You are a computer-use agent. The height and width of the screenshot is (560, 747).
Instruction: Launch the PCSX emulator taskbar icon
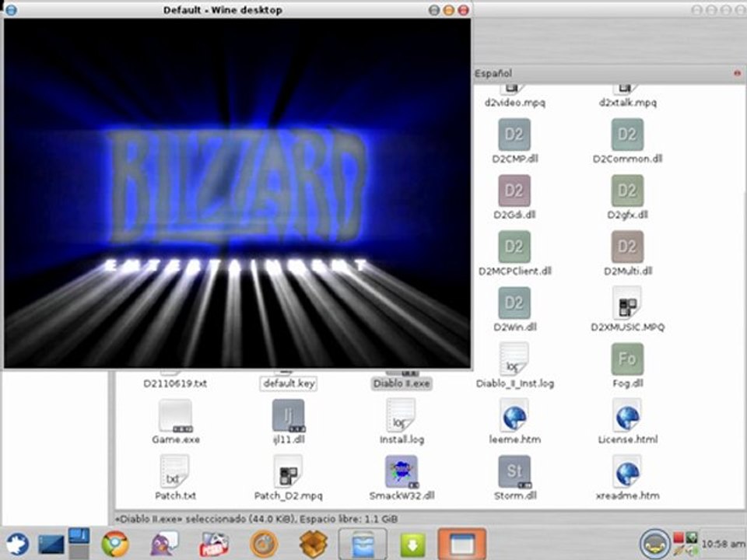coord(214,544)
